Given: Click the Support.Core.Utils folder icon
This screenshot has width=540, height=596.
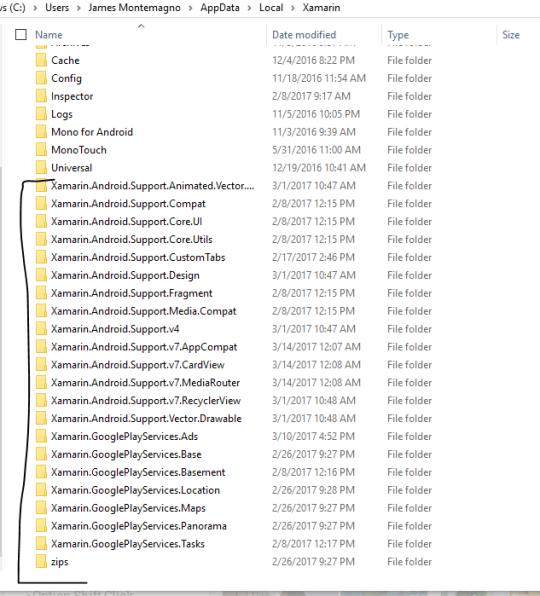Looking at the screenshot, I should [41, 239].
